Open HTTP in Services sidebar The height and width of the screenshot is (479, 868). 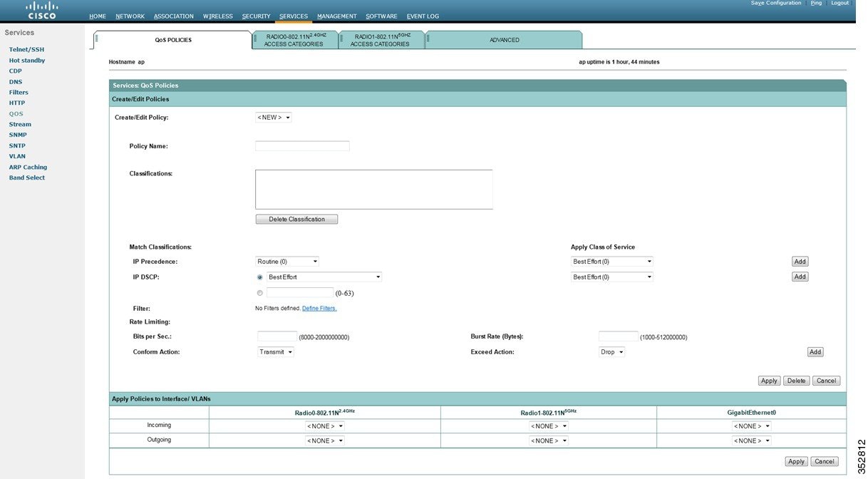pos(17,103)
